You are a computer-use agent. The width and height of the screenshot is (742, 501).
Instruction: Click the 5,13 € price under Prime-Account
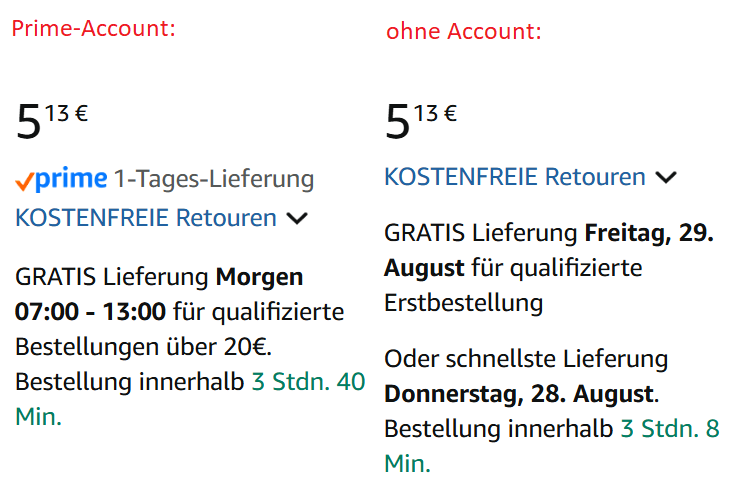coord(52,122)
